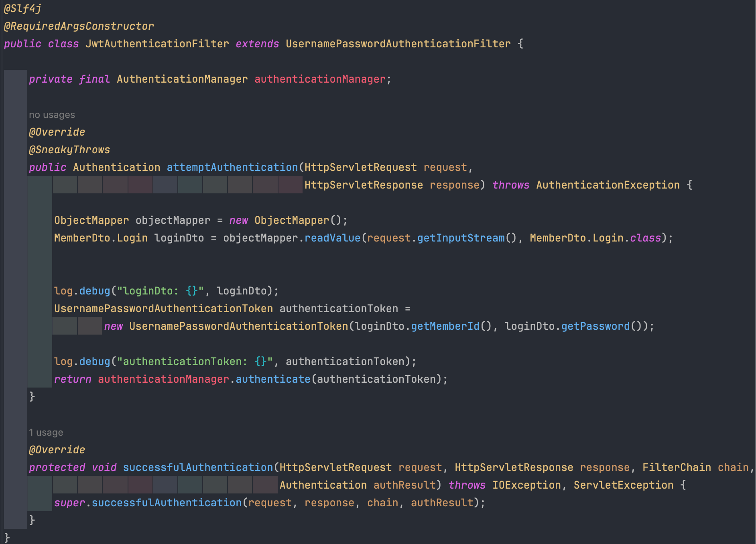Click the AuthenticationException type after throws
Viewport: 756px width, 544px height.
point(608,185)
